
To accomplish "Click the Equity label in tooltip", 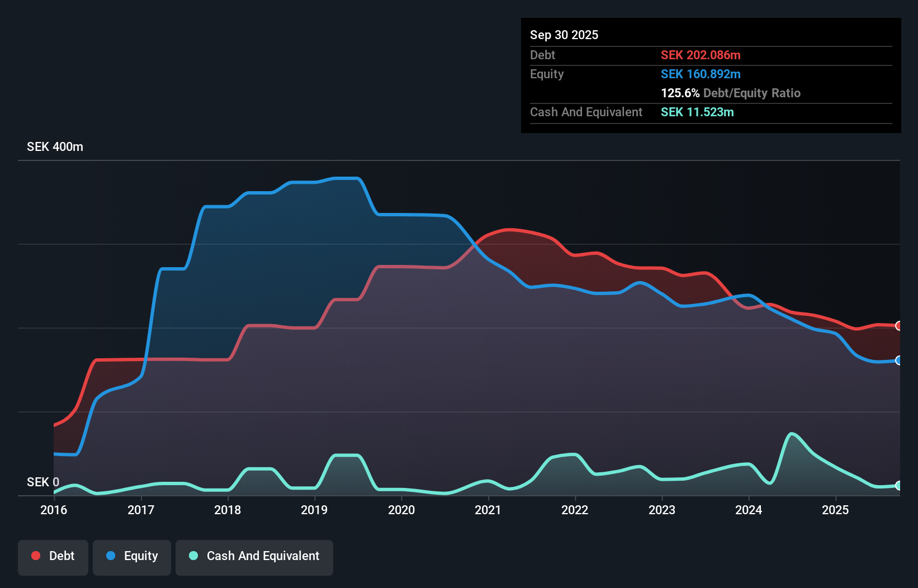I will tap(547, 74).
